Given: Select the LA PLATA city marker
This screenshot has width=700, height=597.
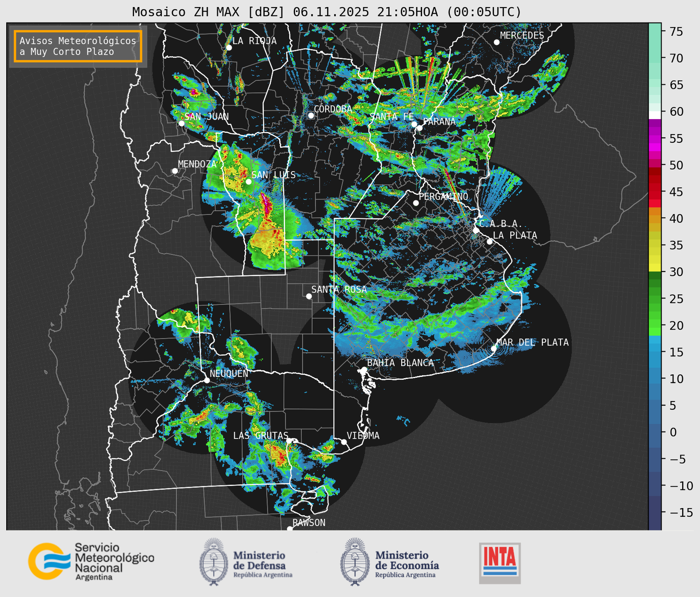Looking at the screenshot, I should tap(490, 242).
